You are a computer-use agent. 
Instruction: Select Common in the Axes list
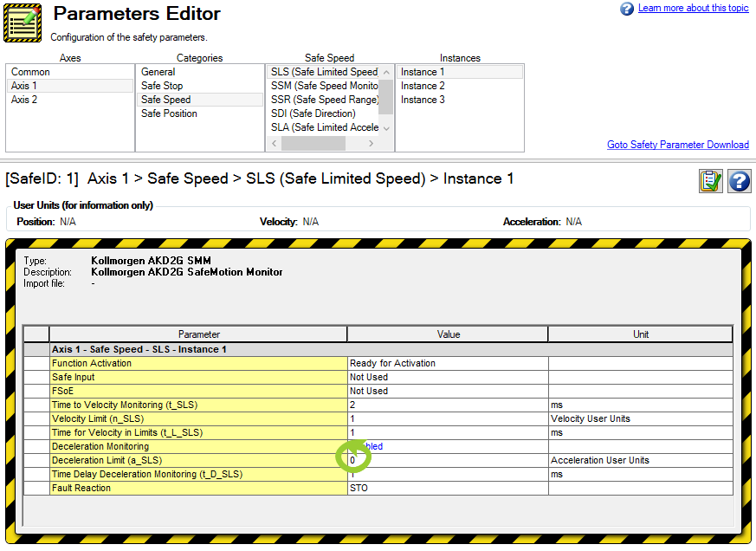70,72
